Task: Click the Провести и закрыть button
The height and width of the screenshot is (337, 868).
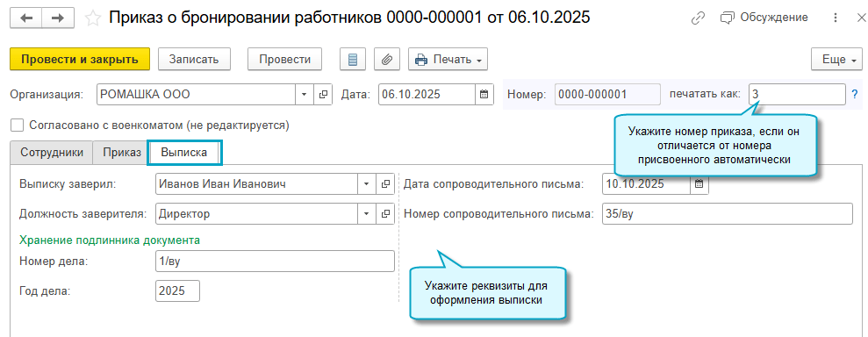Action: point(80,59)
